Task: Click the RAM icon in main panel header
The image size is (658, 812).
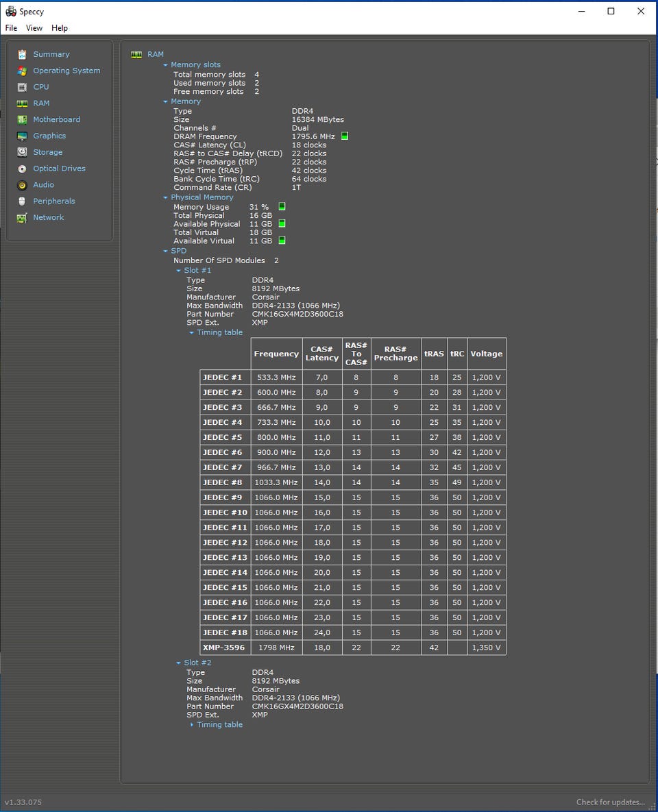Action: pos(136,54)
